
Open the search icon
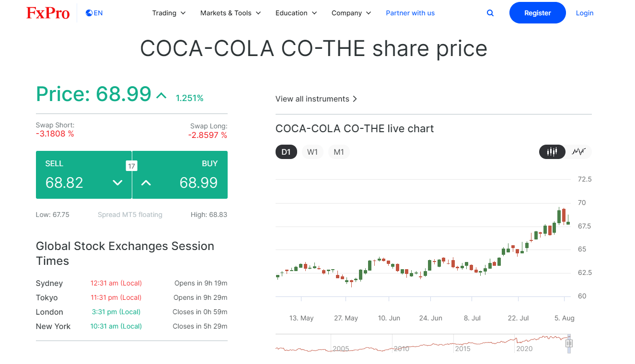tap(490, 13)
